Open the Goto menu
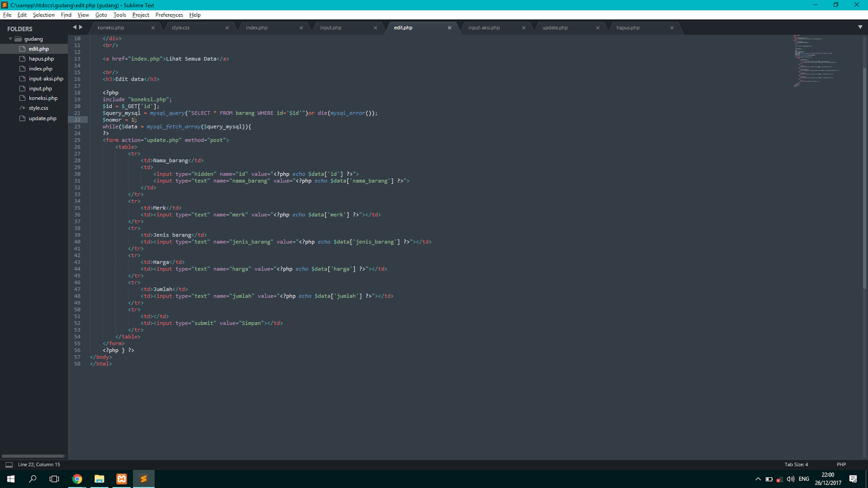The height and width of the screenshot is (488, 868). tap(101, 15)
